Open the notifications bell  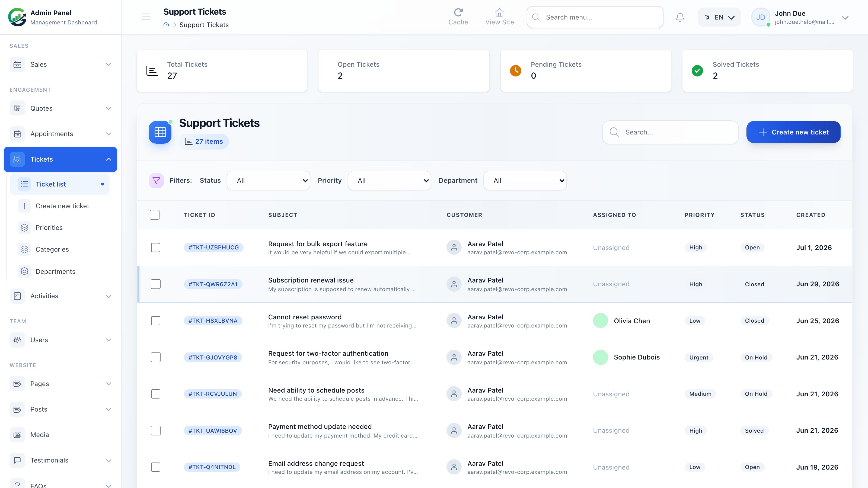[680, 17]
